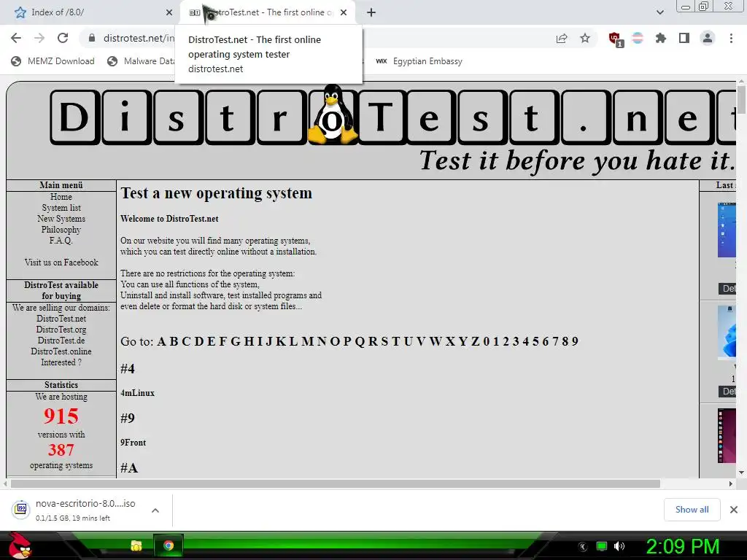
Task: Click the horizontal scrollbar right arrow
Action: coord(731,484)
